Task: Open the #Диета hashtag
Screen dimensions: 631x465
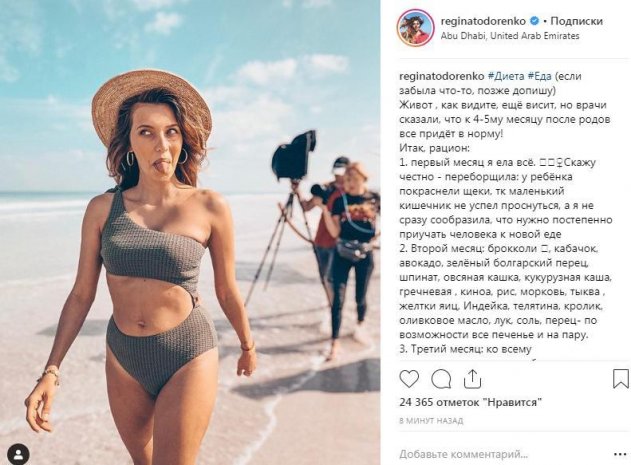Action: click(x=507, y=75)
